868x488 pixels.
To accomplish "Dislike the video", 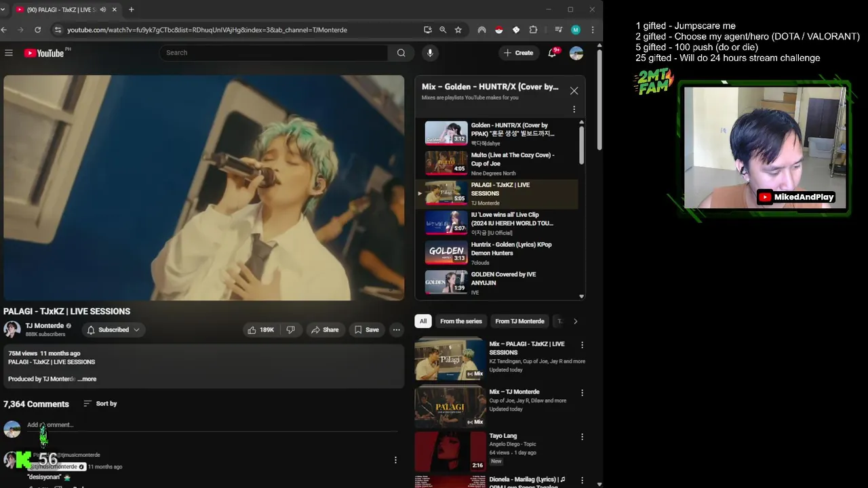I will click(x=290, y=330).
